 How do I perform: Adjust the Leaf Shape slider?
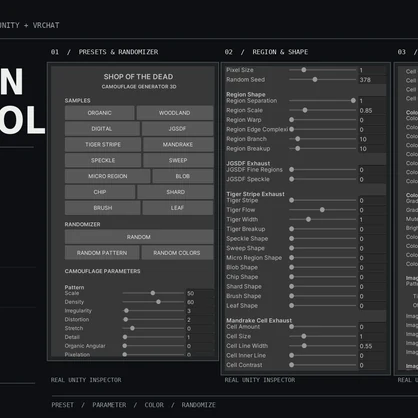pyautogui.click(x=323, y=306)
